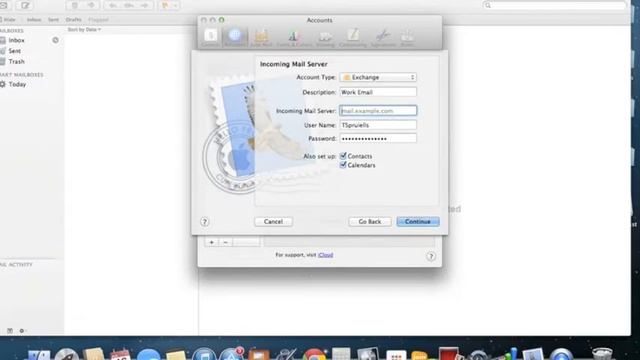Open the Sort by Date dropdown

84,29
